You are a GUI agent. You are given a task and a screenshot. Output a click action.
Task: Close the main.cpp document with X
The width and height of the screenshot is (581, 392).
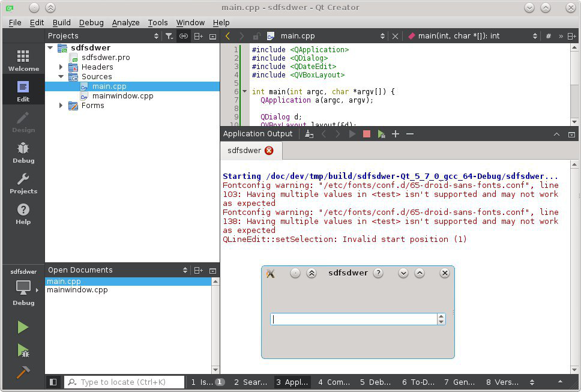[x=395, y=36]
